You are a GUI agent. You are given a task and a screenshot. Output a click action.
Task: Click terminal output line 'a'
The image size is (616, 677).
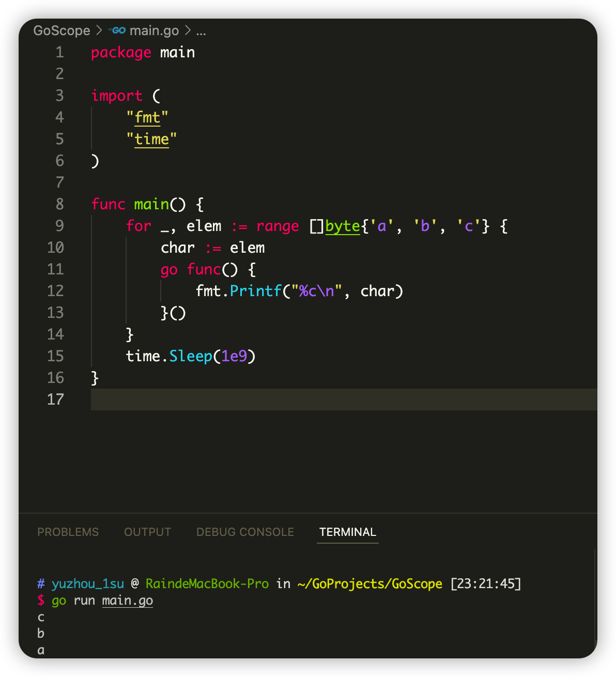click(x=41, y=650)
